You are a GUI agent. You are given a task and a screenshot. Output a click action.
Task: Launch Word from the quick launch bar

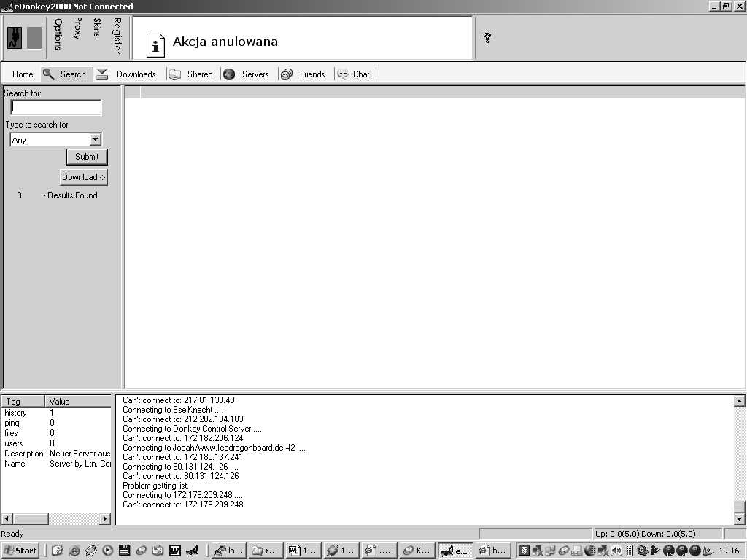click(x=175, y=551)
